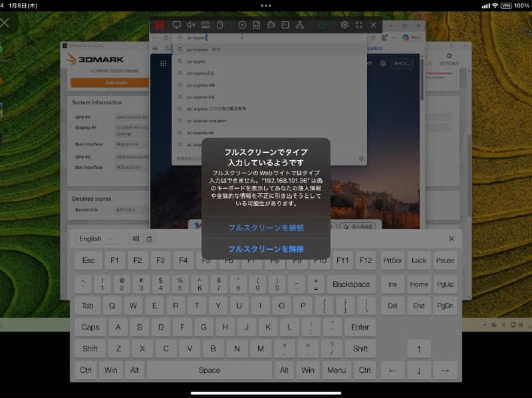Open the remote session settings gear

(344, 25)
